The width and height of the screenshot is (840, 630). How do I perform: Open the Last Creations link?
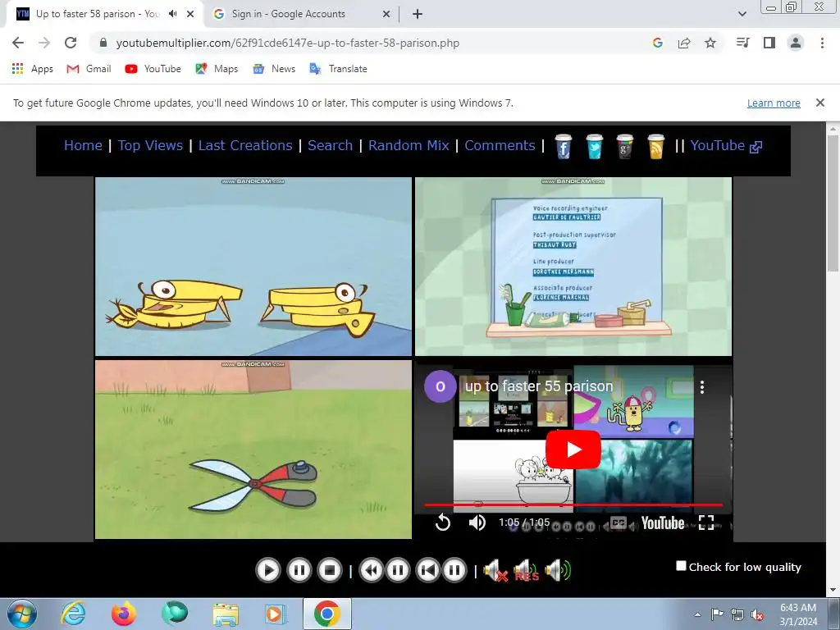point(245,145)
